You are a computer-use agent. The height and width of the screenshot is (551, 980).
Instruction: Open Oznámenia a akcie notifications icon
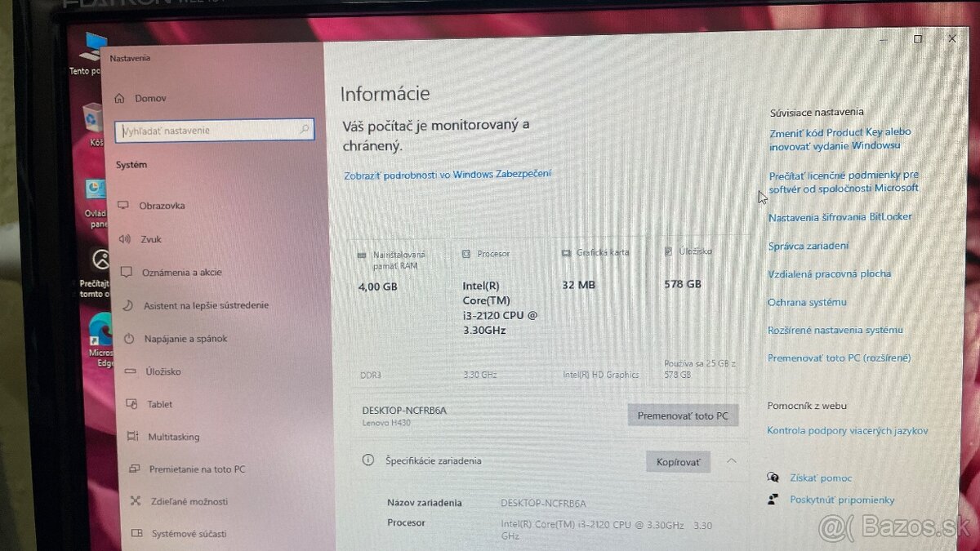[126, 272]
